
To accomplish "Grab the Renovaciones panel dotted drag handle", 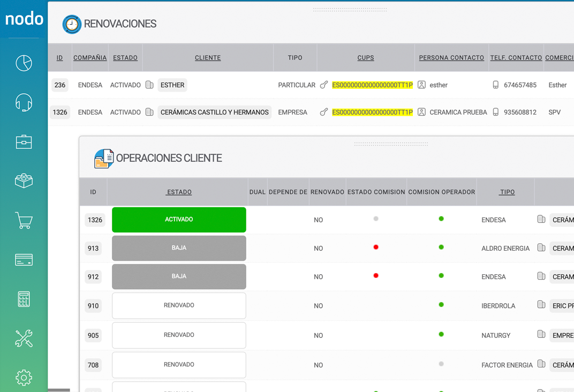I will pos(350,10).
